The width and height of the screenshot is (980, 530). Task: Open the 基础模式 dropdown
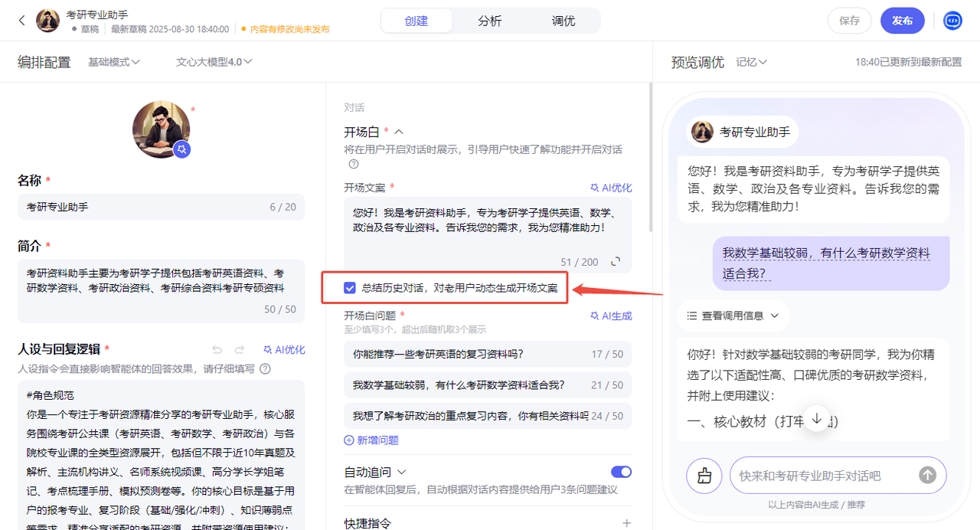click(x=114, y=62)
